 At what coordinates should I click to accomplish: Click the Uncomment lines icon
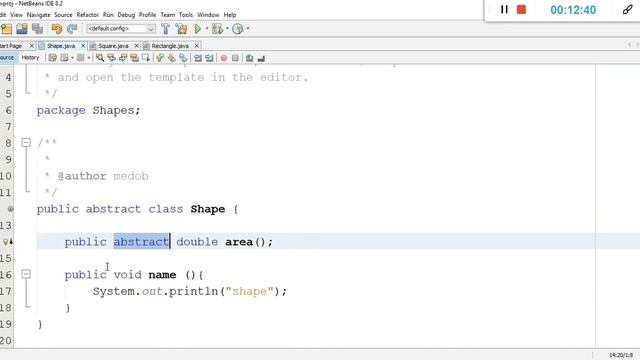[x=261, y=58]
